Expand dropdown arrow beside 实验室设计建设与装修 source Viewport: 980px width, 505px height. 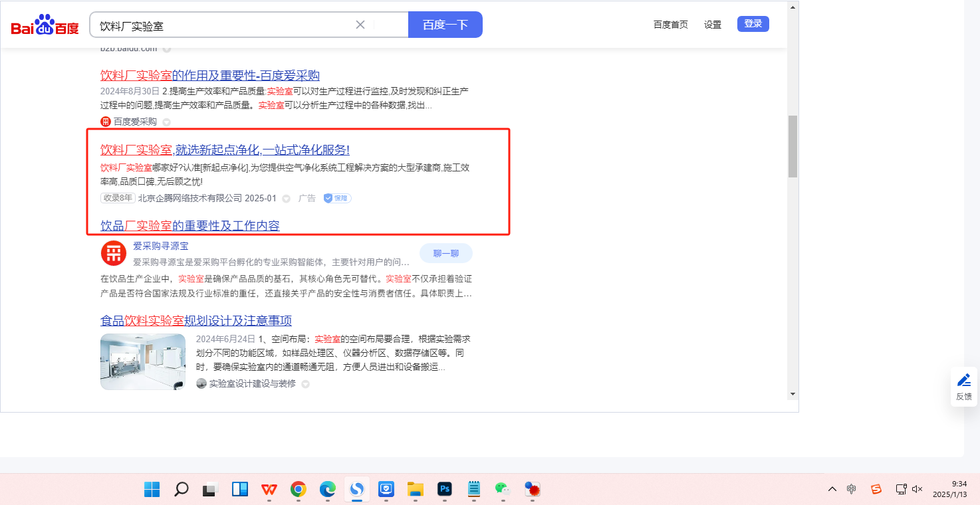305,384
